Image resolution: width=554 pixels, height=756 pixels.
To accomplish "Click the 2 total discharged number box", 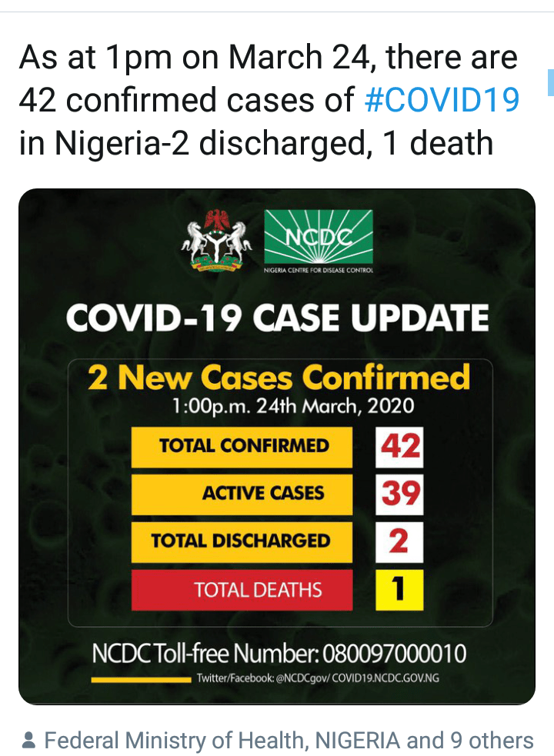I will pyautogui.click(x=399, y=541).
